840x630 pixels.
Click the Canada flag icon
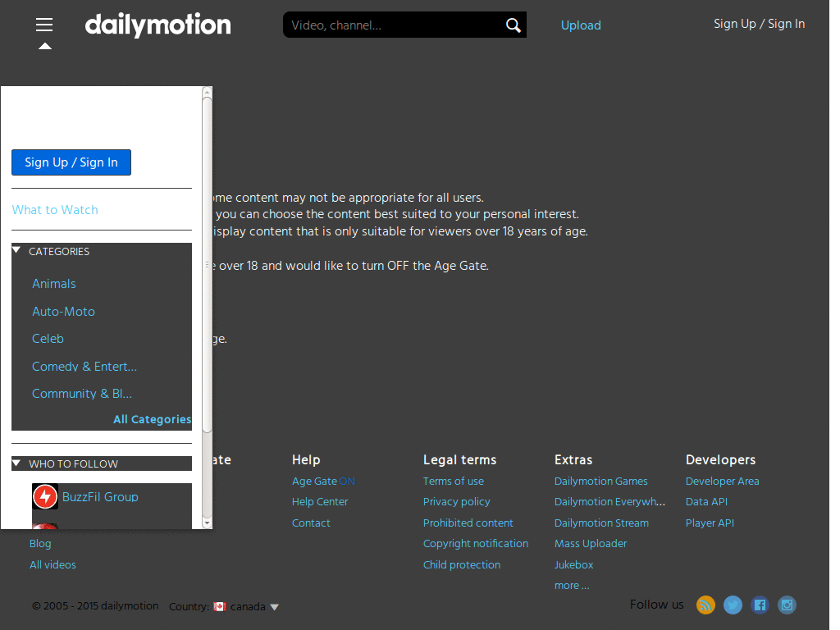[x=220, y=606]
